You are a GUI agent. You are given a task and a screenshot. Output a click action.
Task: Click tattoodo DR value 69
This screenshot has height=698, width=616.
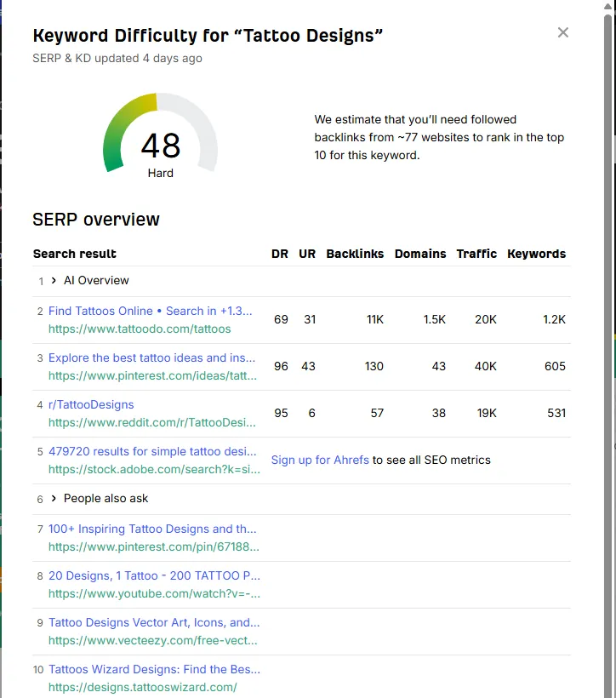point(281,319)
